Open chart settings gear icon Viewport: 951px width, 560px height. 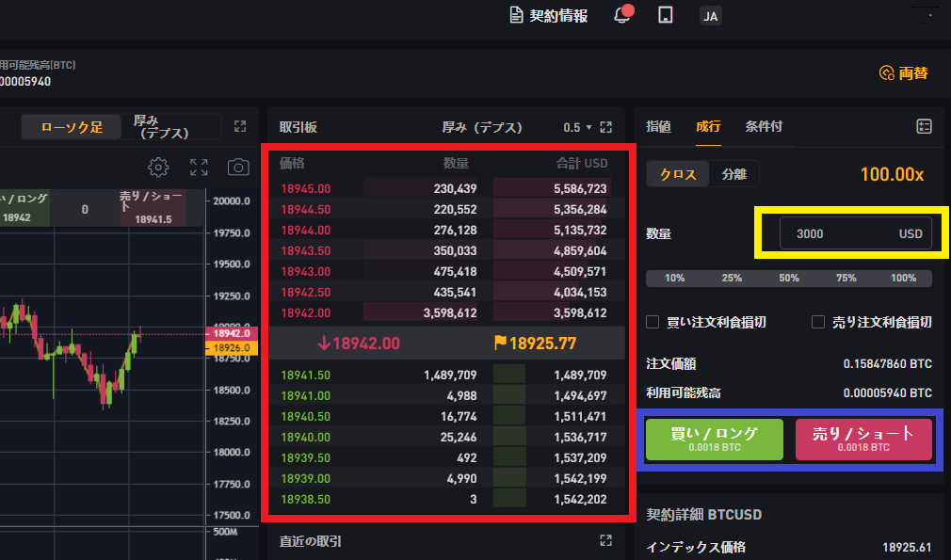click(x=158, y=168)
